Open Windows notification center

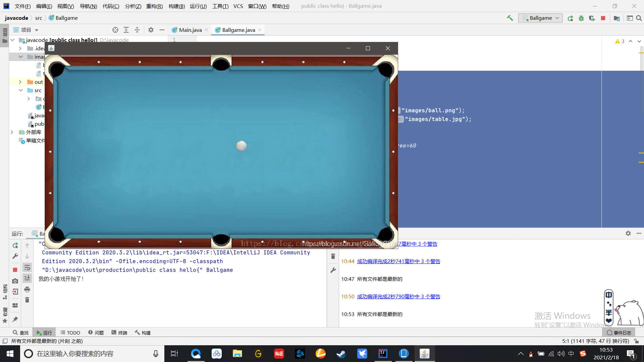click(x=631, y=354)
